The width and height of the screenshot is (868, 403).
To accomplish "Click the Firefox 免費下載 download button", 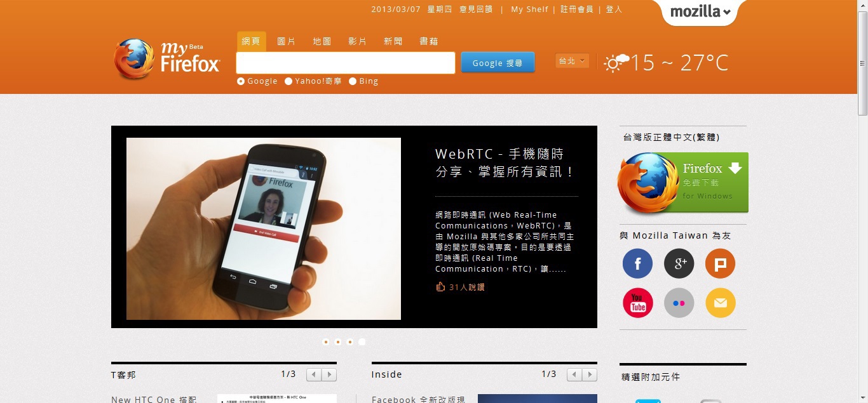I will (684, 182).
